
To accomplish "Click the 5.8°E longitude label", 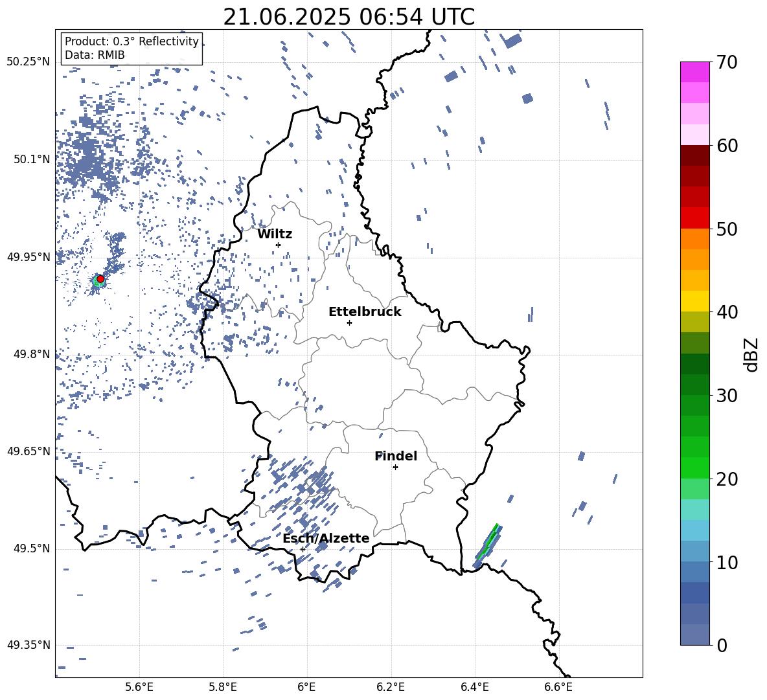I will [223, 687].
